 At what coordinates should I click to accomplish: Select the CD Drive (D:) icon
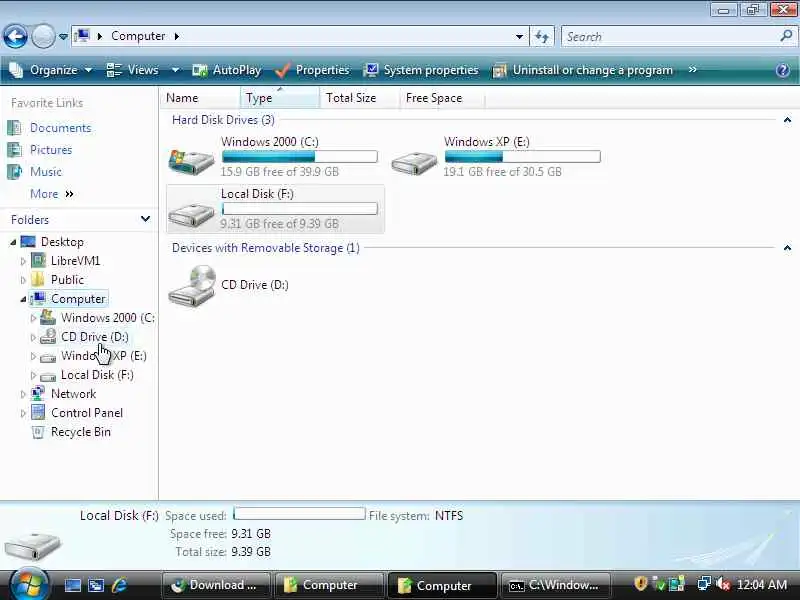(192, 286)
